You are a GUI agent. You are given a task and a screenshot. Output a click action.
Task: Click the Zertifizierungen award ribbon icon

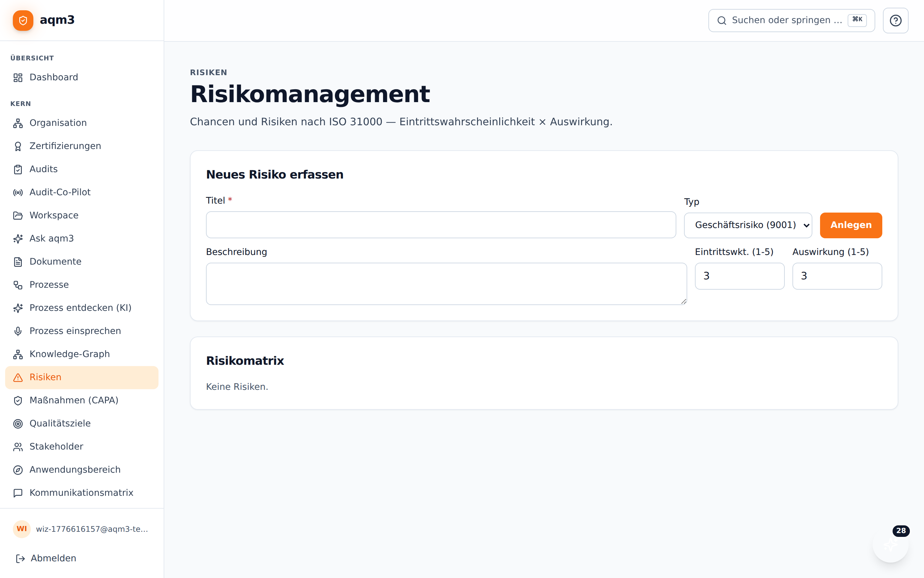[18, 146]
